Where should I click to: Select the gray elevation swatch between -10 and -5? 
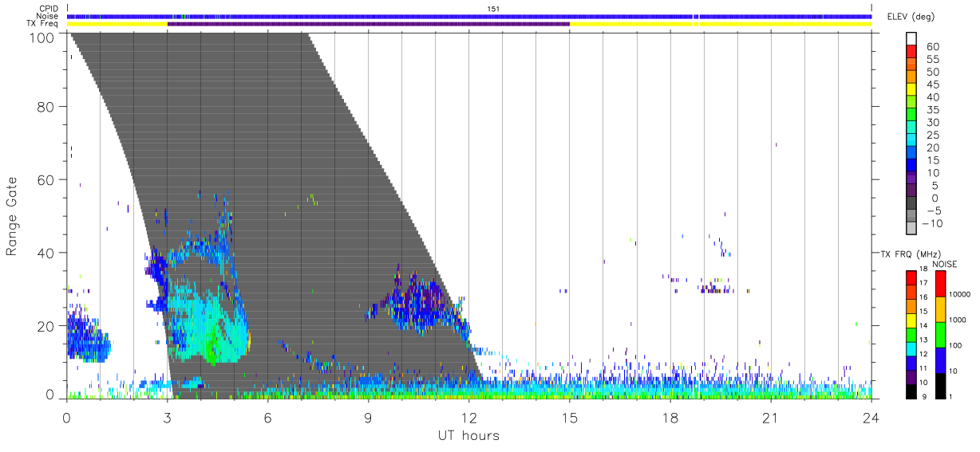(911, 217)
